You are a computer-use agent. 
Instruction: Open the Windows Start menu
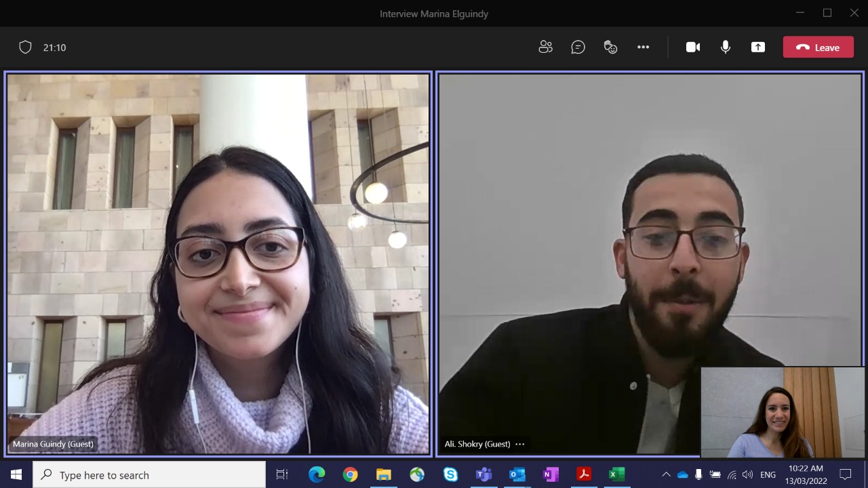(x=16, y=474)
